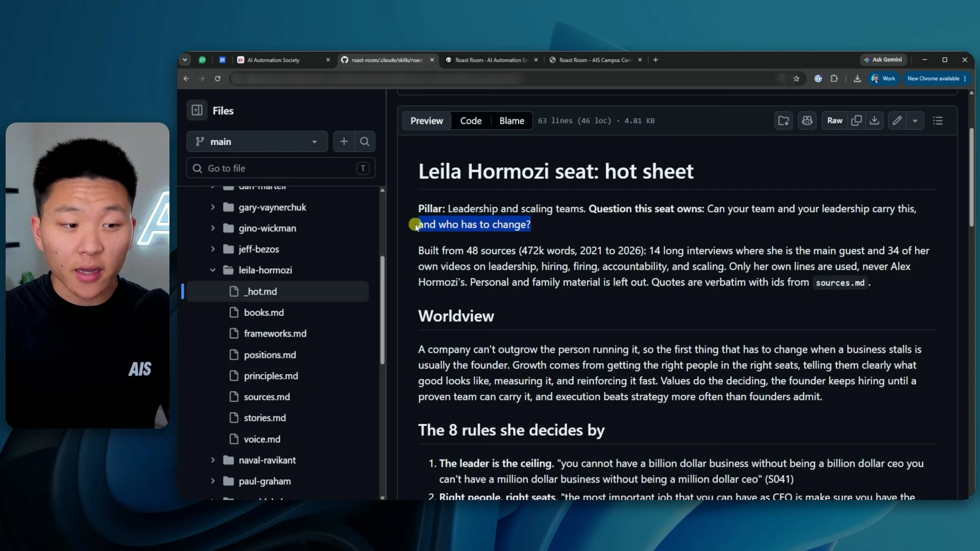This screenshot has width=980, height=551.
Task: Download the raw file
Action: pyautogui.click(x=874, y=120)
